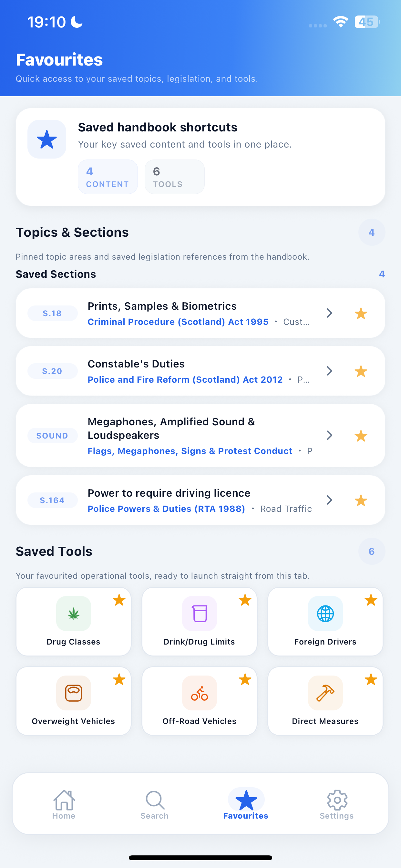This screenshot has height=868, width=401.
Task: Open the Overweight Vehicles scale icon
Action: click(74, 693)
